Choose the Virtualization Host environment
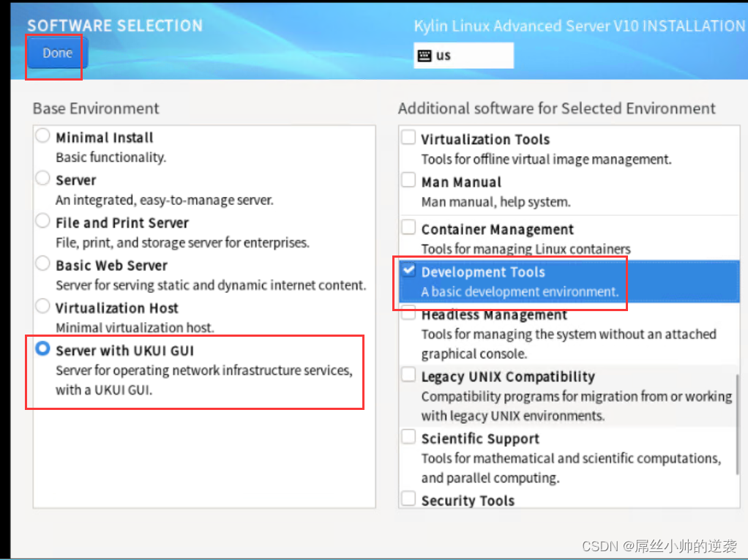748x560 pixels. [x=44, y=306]
